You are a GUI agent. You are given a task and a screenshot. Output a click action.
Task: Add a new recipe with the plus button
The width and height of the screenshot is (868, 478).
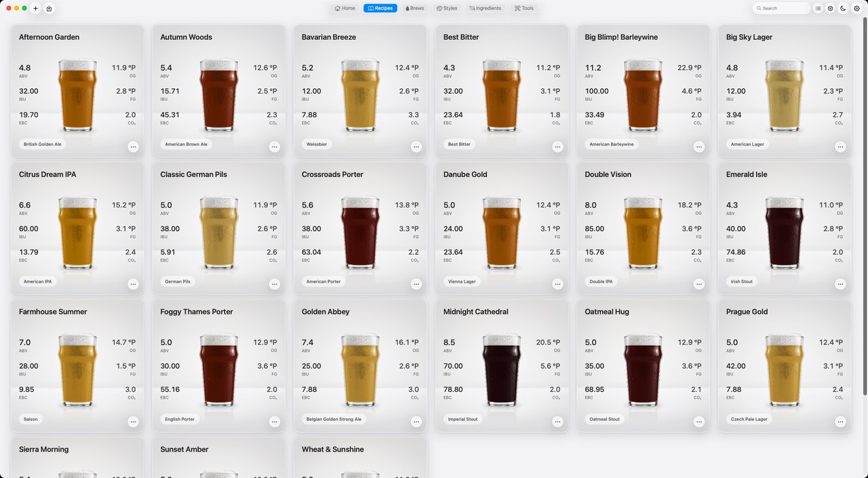pyautogui.click(x=35, y=8)
